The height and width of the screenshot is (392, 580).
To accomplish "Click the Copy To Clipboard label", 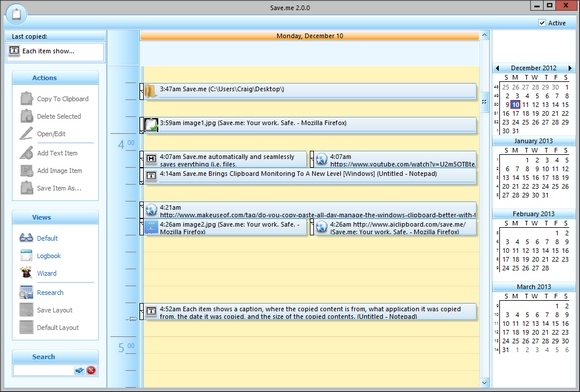I will [63, 99].
